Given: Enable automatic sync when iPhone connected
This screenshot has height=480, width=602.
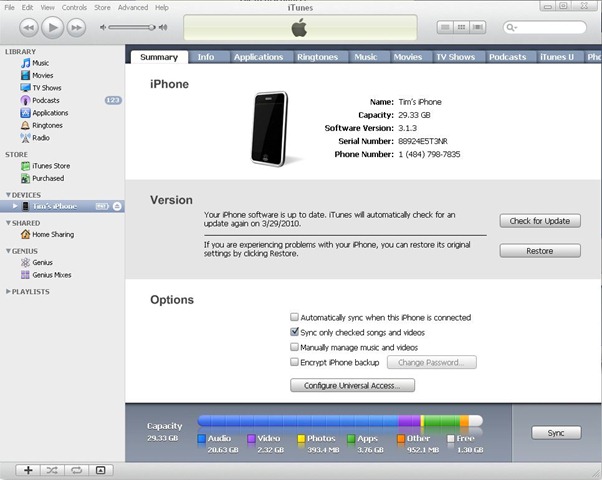Looking at the screenshot, I should click(x=294, y=317).
